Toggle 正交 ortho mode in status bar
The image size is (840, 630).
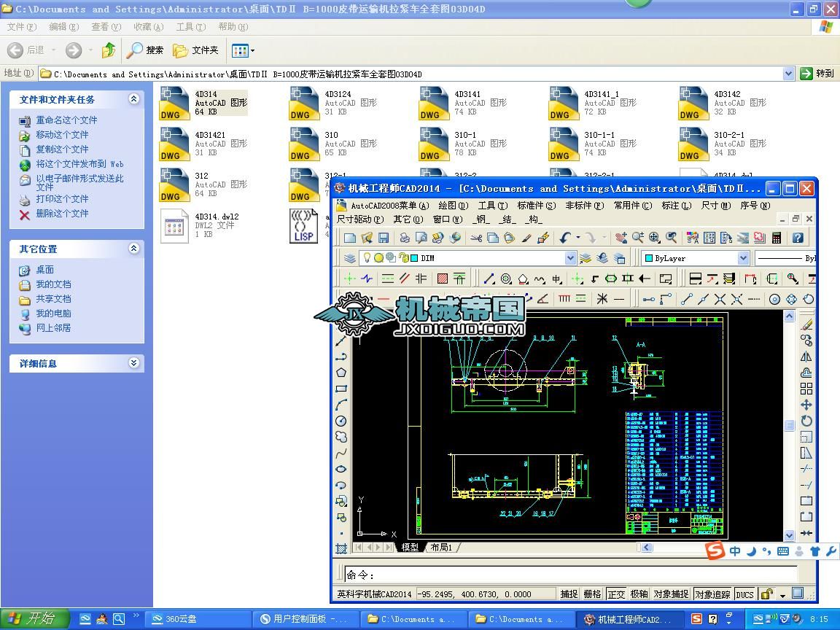(x=616, y=594)
